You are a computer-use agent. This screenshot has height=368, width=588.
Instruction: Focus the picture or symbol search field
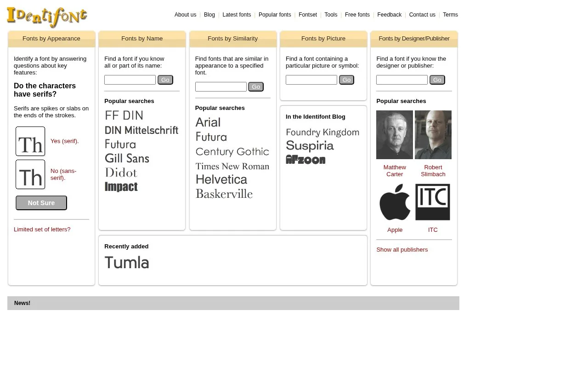click(x=311, y=80)
